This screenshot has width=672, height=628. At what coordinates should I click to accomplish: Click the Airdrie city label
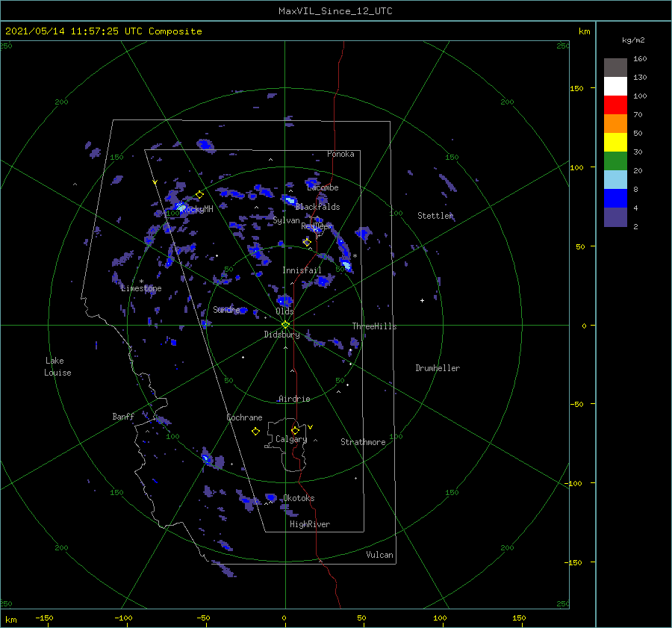point(294,399)
